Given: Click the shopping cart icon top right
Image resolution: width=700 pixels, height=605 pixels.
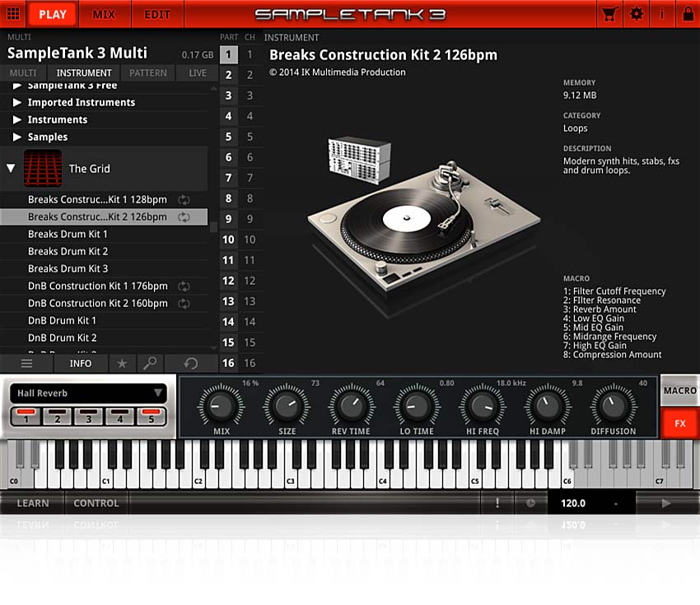Looking at the screenshot, I should (x=609, y=13).
